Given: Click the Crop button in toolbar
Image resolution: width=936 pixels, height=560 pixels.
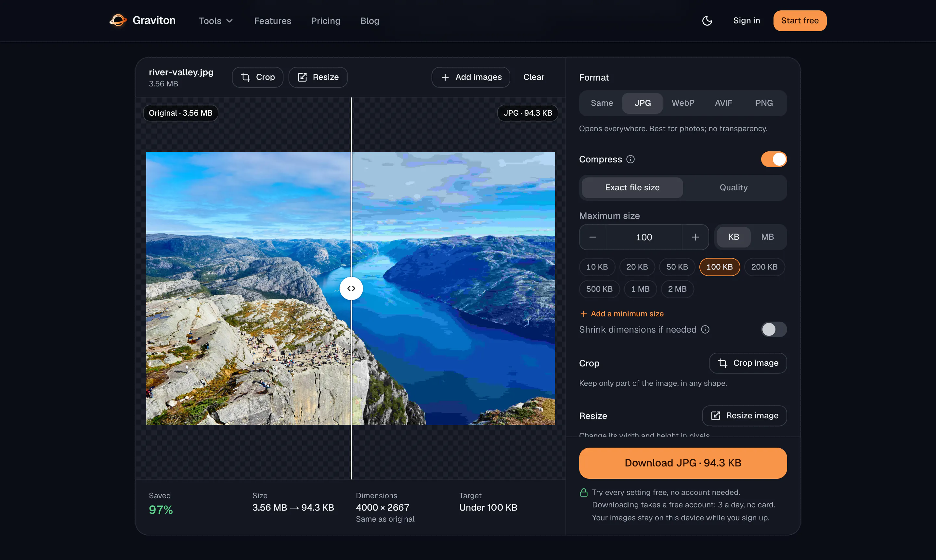Looking at the screenshot, I should point(257,77).
